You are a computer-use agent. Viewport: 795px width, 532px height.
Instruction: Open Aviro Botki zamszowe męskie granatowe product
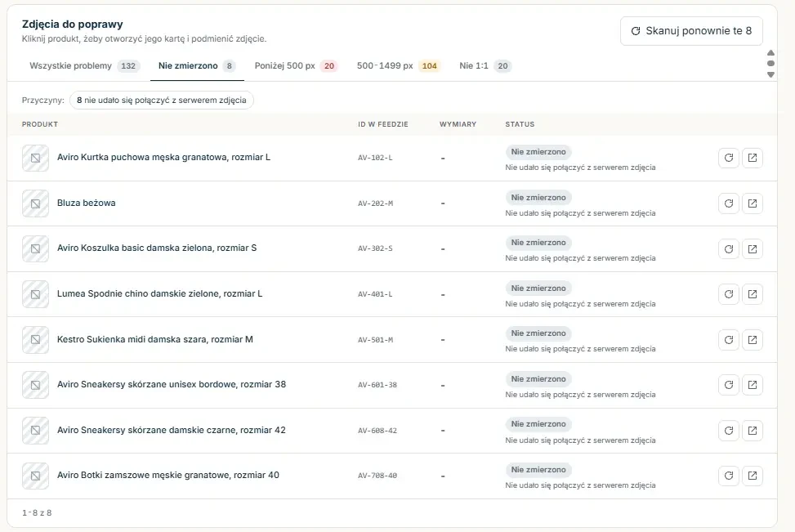click(x=168, y=475)
